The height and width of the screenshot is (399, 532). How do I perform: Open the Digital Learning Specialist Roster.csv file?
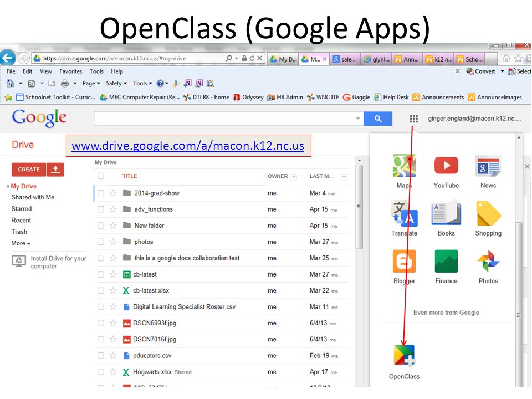click(184, 307)
